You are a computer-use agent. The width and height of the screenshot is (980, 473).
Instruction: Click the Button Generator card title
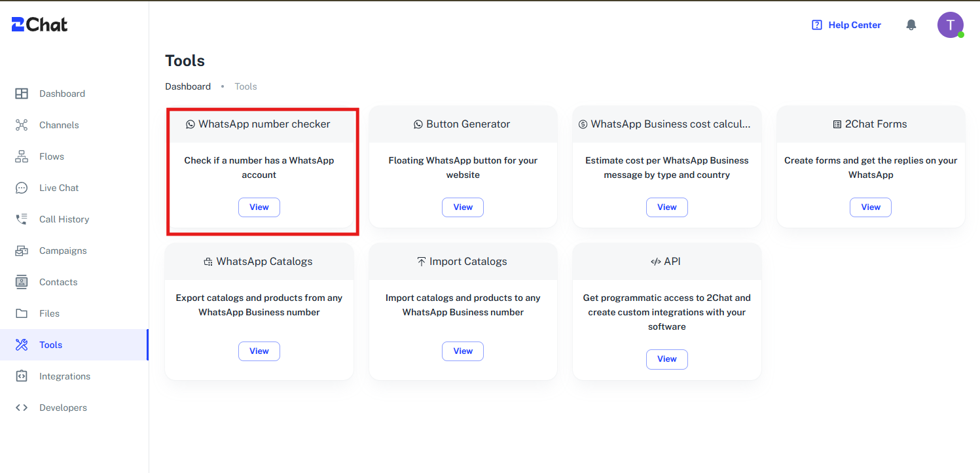click(468, 124)
